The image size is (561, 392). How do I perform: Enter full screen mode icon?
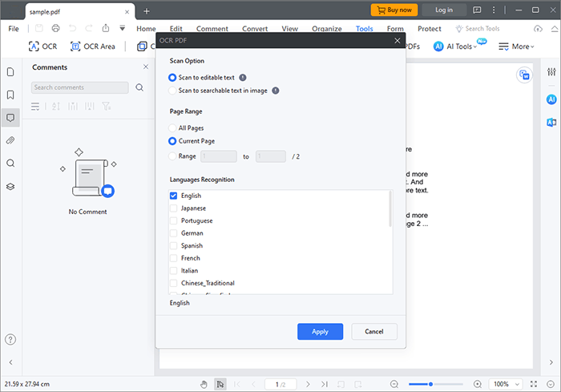[534, 384]
